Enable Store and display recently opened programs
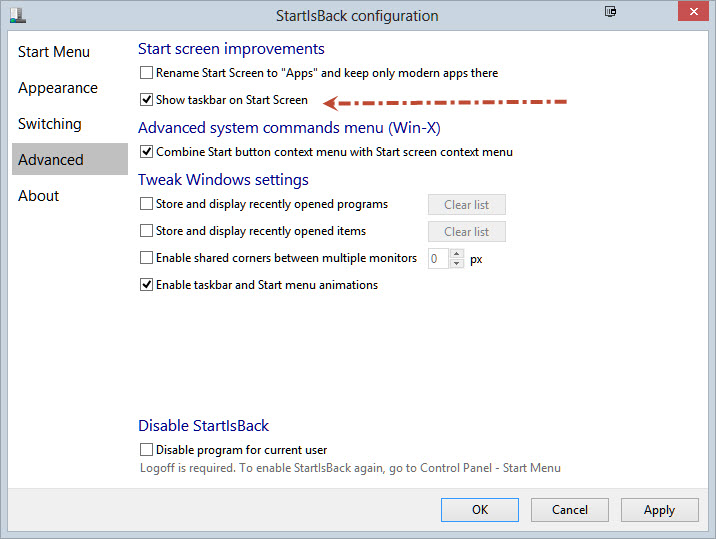The width and height of the screenshot is (716, 539). 147,204
